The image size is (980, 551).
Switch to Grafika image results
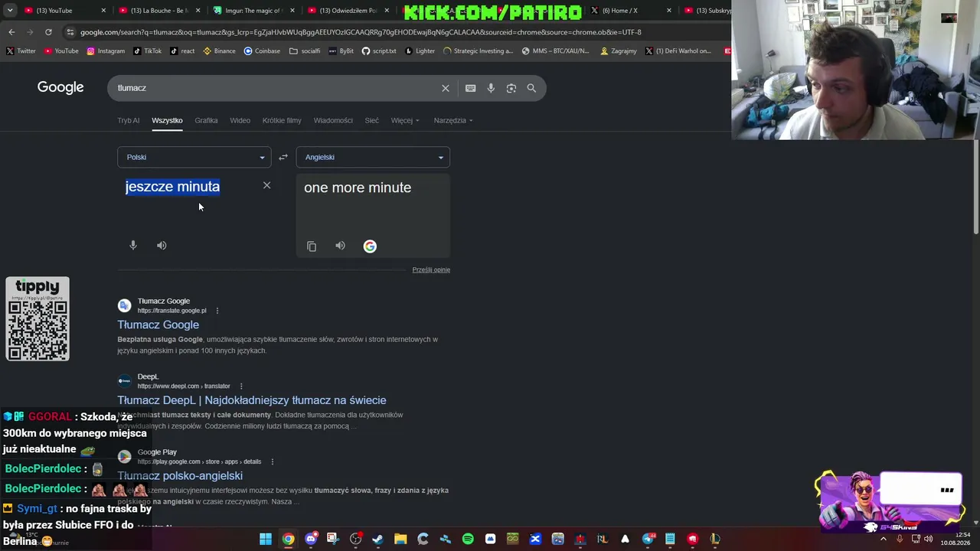206,120
